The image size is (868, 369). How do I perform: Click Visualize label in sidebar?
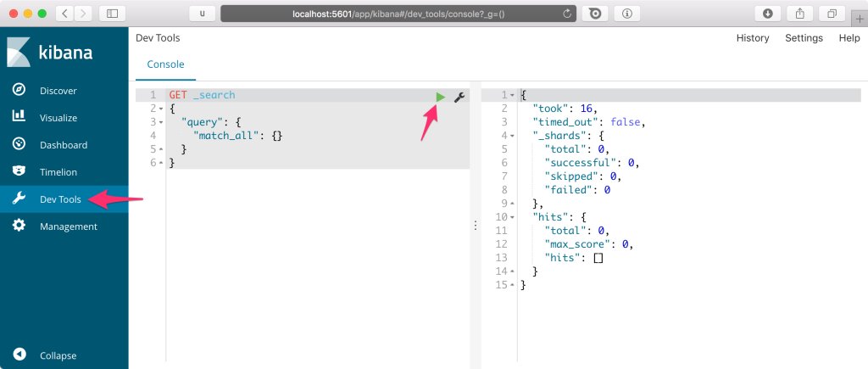[x=58, y=117]
